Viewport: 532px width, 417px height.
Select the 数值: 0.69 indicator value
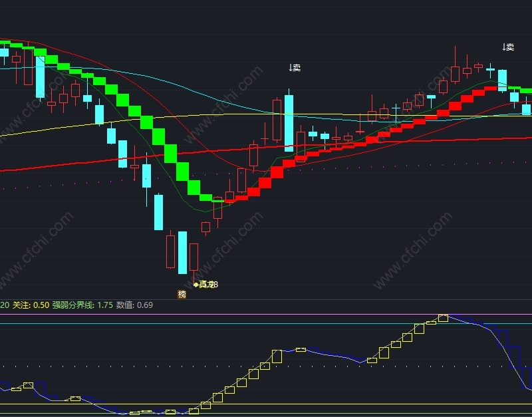tap(135, 305)
